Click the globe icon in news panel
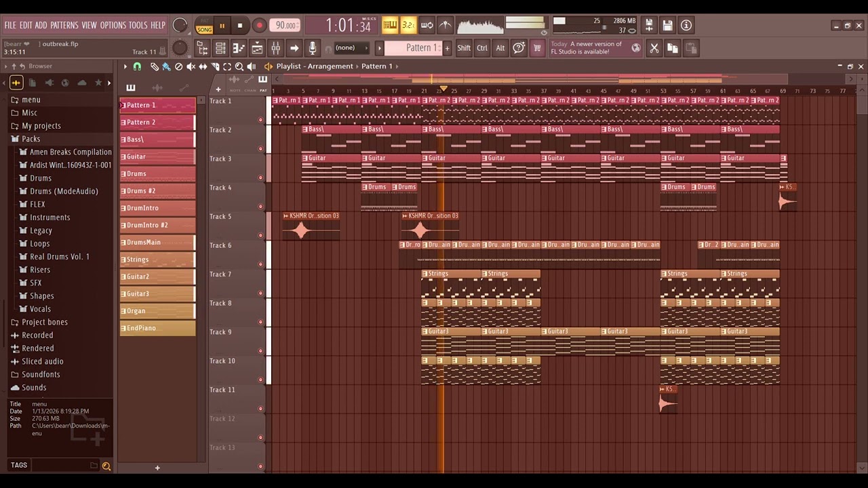The height and width of the screenshot is (488, 868). (x=635, y=48)
